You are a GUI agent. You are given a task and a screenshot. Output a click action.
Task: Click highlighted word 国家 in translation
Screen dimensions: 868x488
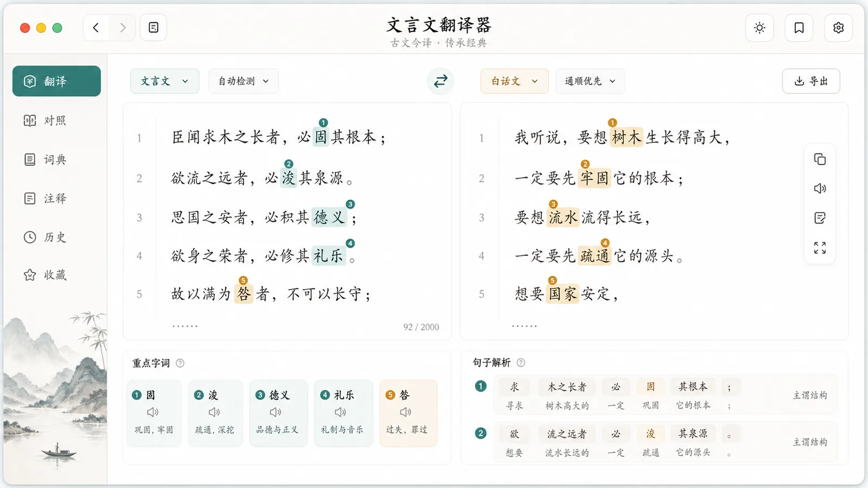coord(563,294)
